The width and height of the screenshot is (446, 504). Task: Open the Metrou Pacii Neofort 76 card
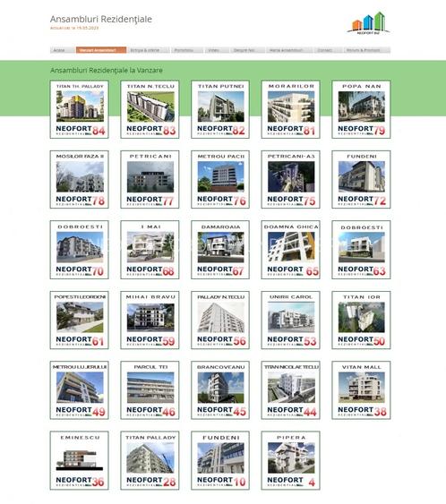point(220,180)
